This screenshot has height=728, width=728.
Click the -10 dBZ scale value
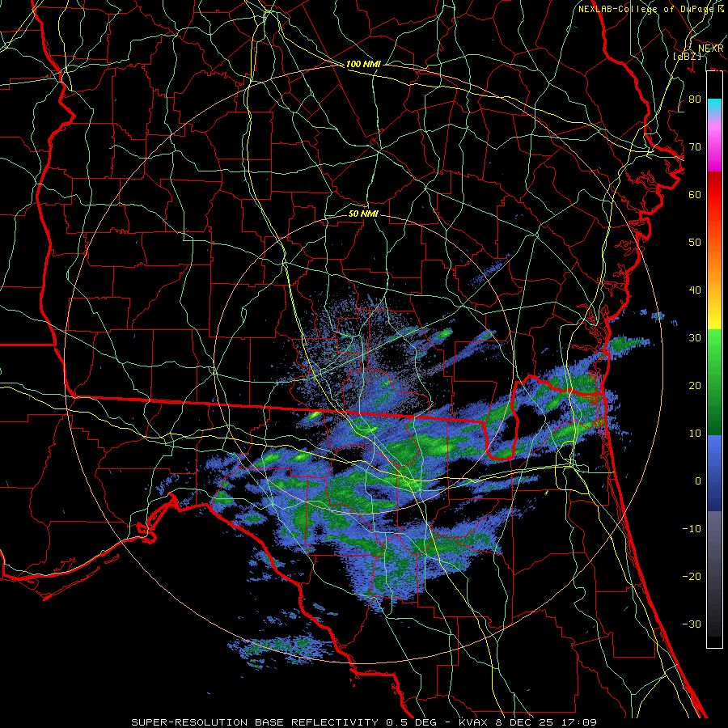pos(692,529)
